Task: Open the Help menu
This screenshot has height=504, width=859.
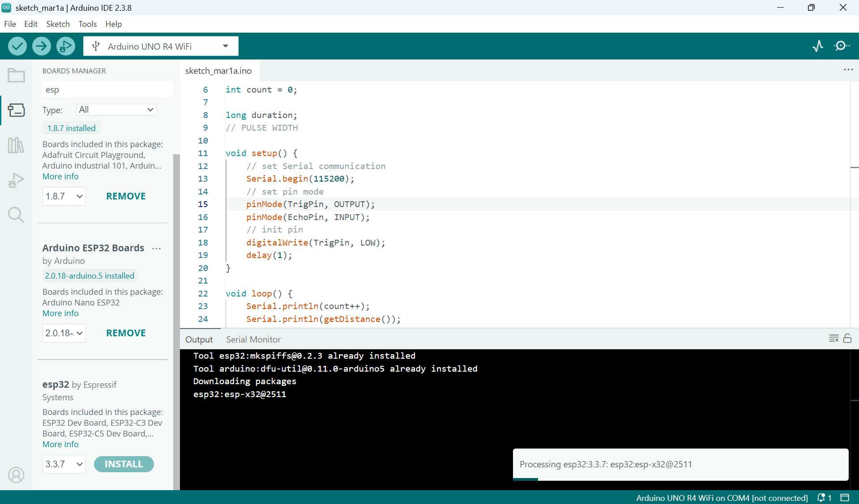Action: [x=114, y=24]
